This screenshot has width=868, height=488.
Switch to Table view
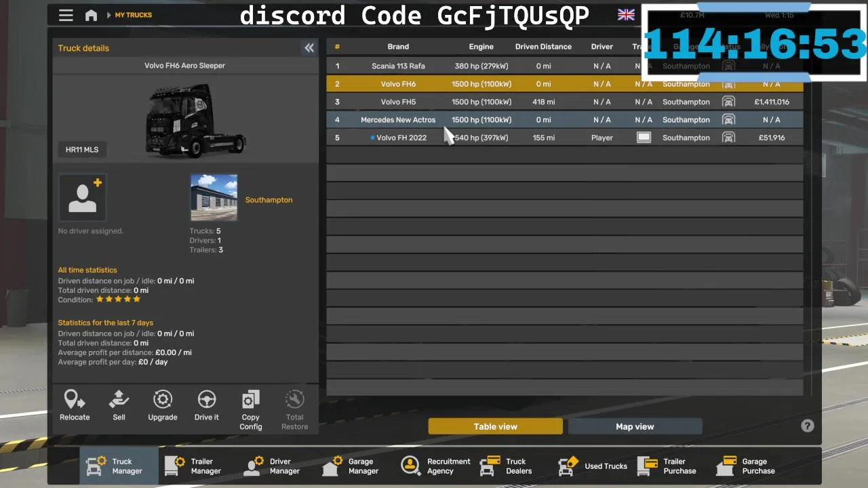(496, 426)
